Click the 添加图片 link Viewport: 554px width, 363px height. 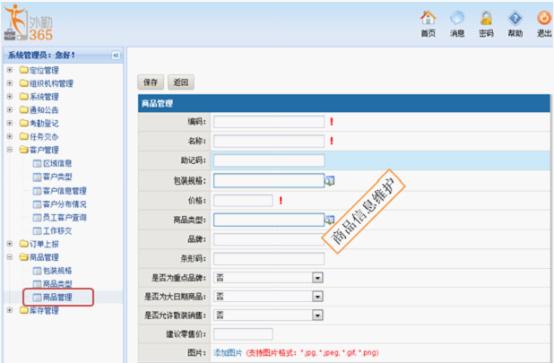[228, 352]
